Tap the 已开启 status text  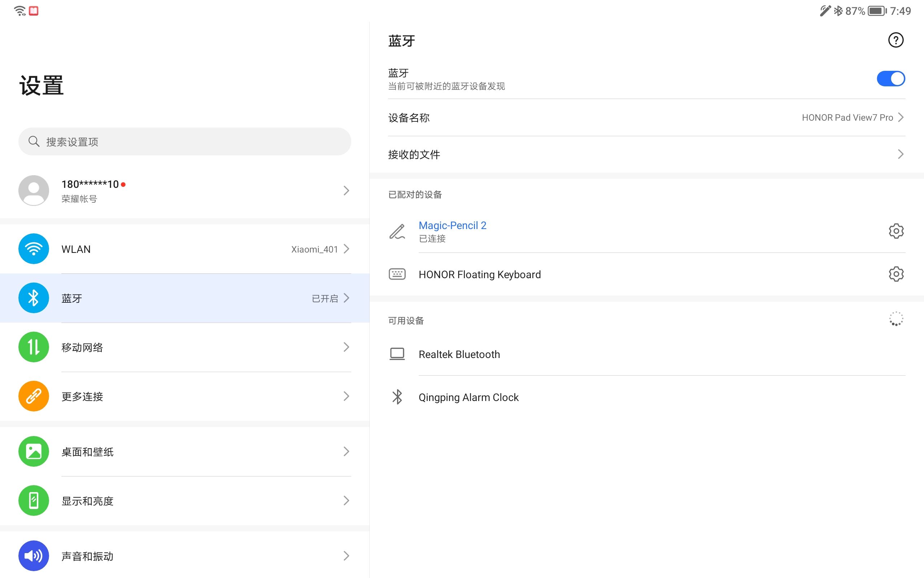coord(325,298)
